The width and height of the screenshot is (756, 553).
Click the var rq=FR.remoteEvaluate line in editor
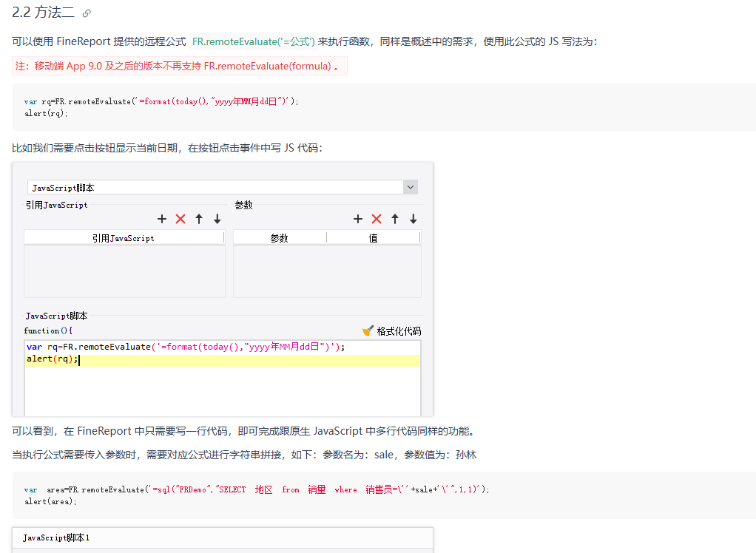(186, 347)
